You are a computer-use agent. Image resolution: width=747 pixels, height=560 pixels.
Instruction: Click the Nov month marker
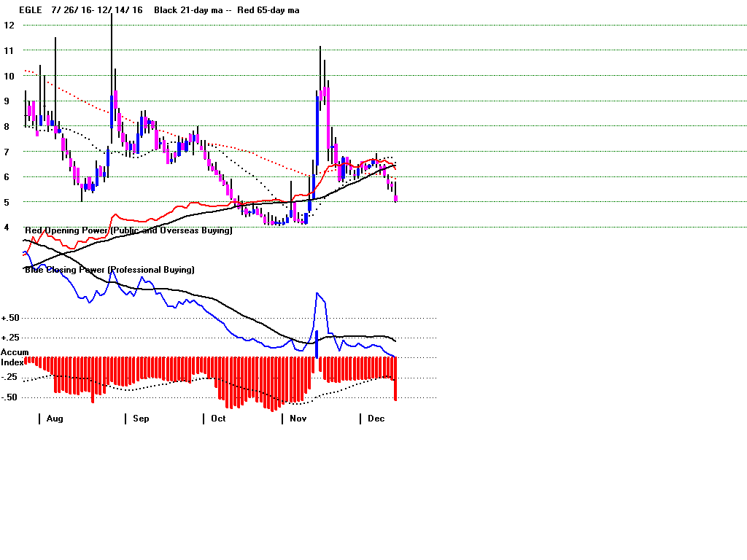coord(298,419)
